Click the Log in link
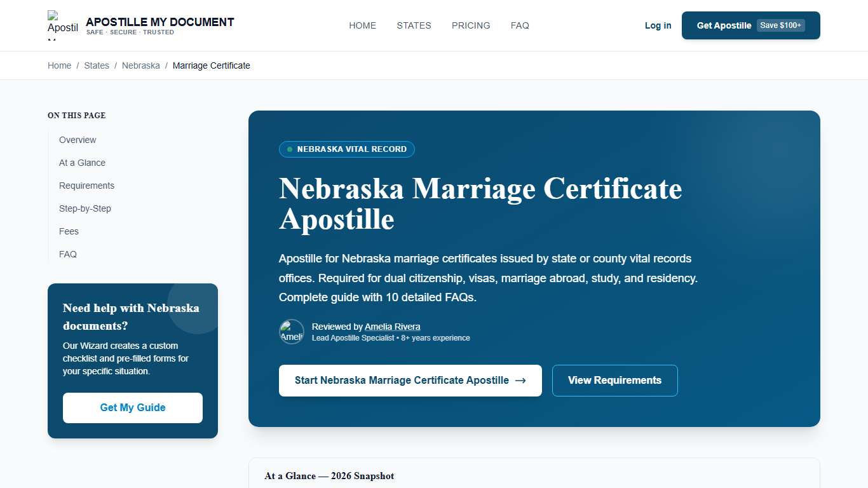The height and width of the screenshot is (488, 868). pos(658,25)
